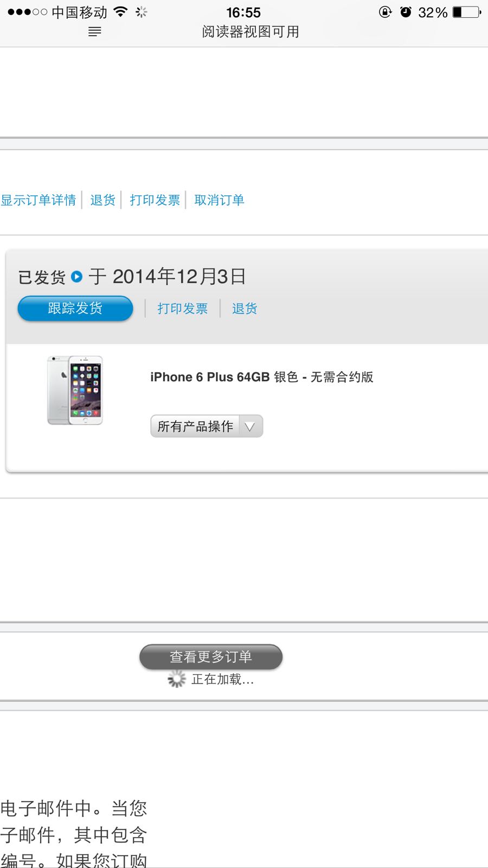Image resolution: width=488 pixels, height=868 pixels.
Task: Tap iPhone 6 Plus 64GB 银色 product title
Action: [262, 377]
